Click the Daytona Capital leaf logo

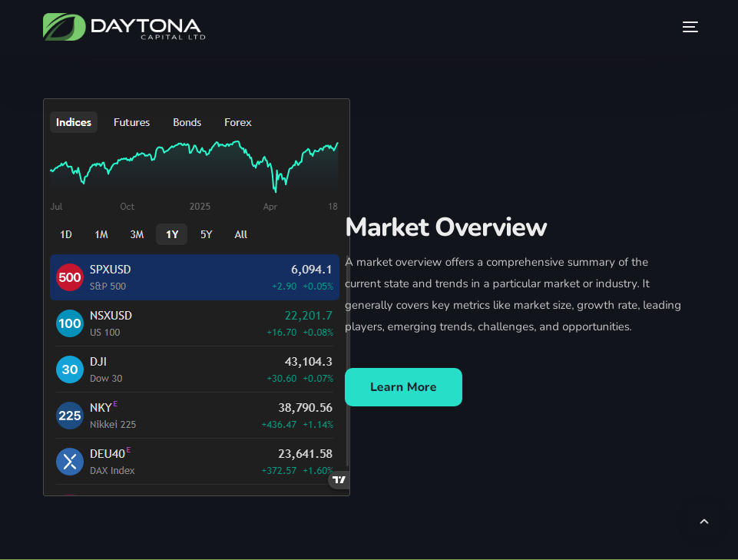tap(64, 27)
